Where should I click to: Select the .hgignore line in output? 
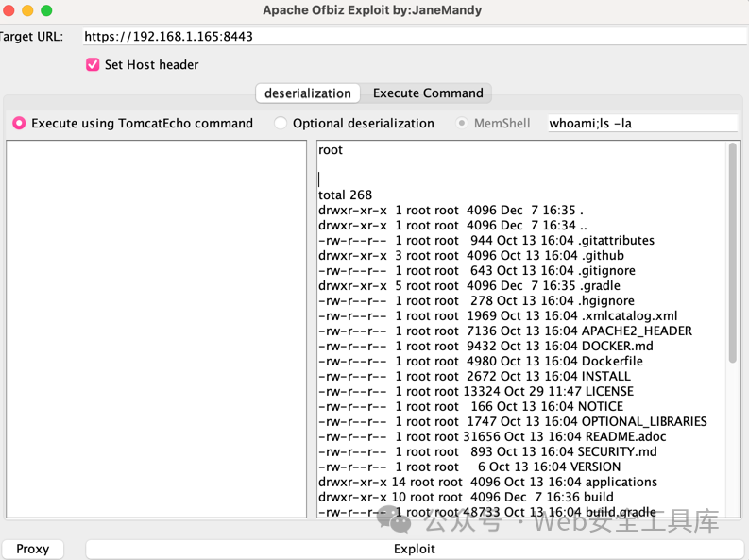(x=477, y=300)
